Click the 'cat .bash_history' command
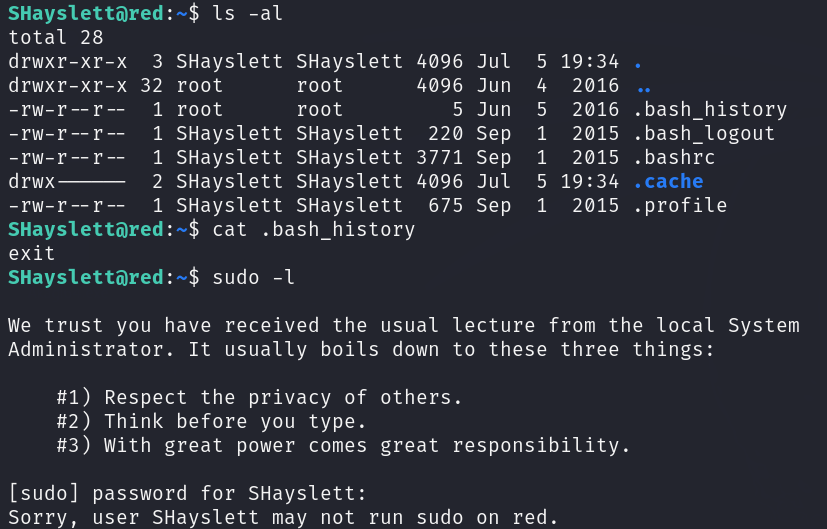Image resolution: width=827 pixels, height=529 pixels. [313, 229]
